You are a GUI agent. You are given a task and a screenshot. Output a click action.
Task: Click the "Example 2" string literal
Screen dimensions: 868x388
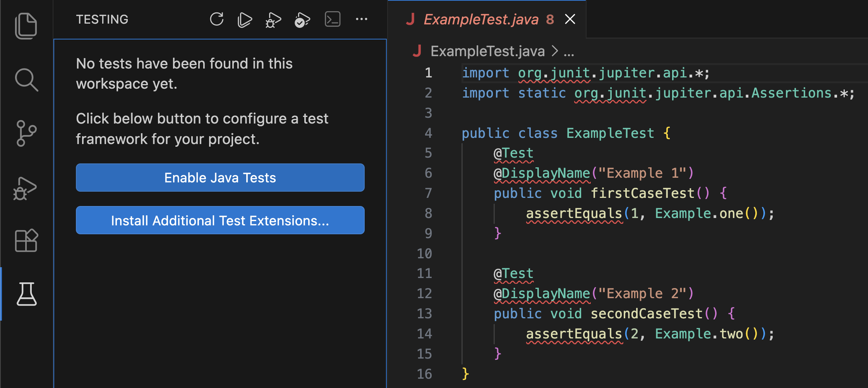click(642, 294)
